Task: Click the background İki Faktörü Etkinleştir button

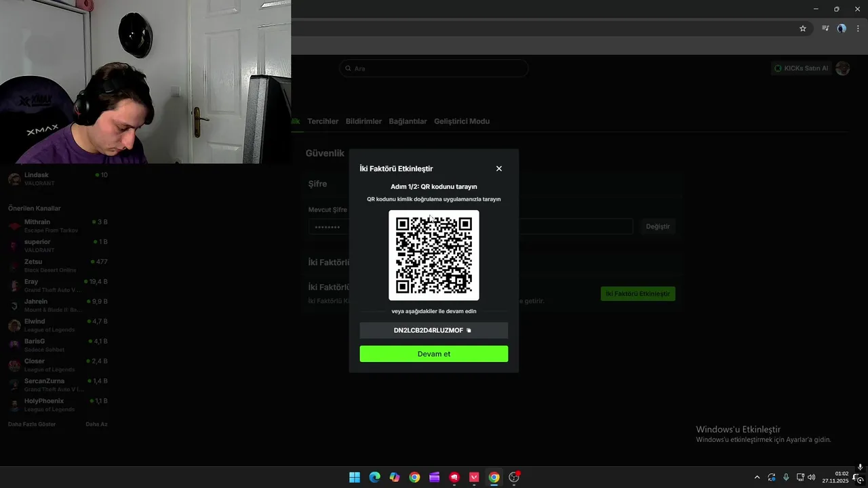Action: 638,293
